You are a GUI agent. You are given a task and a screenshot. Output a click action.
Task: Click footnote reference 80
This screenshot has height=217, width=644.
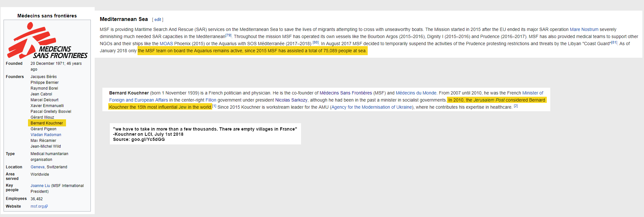tap(316, 42)
